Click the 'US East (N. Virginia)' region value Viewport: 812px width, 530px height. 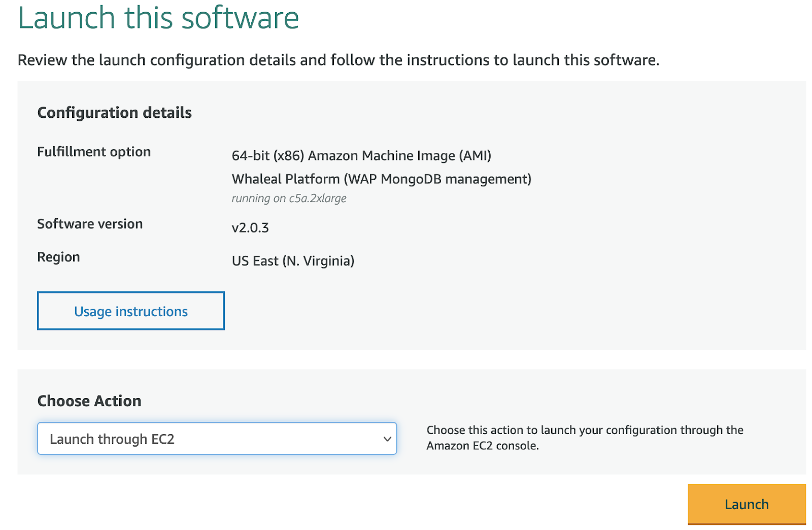293,261
